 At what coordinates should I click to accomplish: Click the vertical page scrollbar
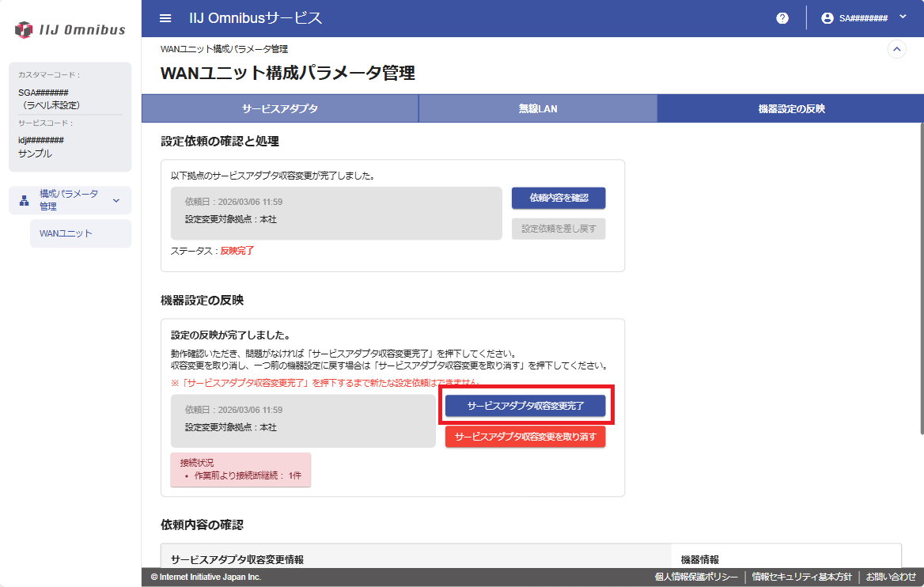click(920, 277)
